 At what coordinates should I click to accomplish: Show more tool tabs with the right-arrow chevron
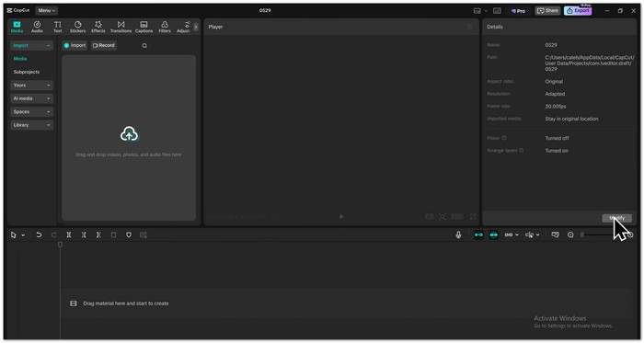(196, 27)
